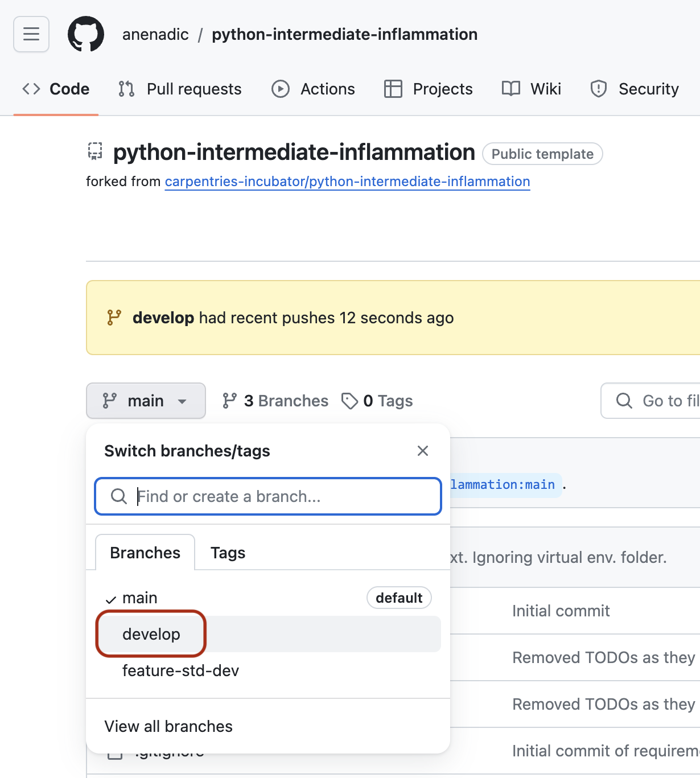Click the tag icon beside 0 Tags
The width and height of the screenshot is (700, 778).
349,401
